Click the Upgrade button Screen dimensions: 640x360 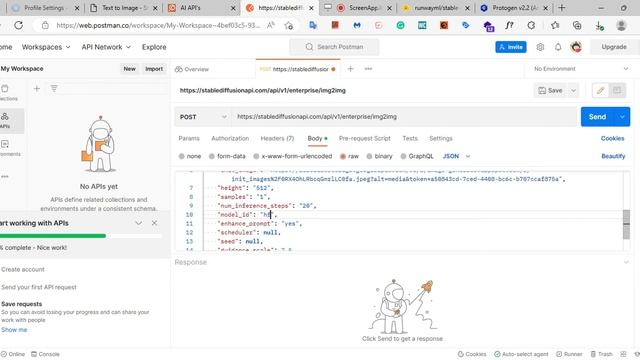click(x=614, y=47)
